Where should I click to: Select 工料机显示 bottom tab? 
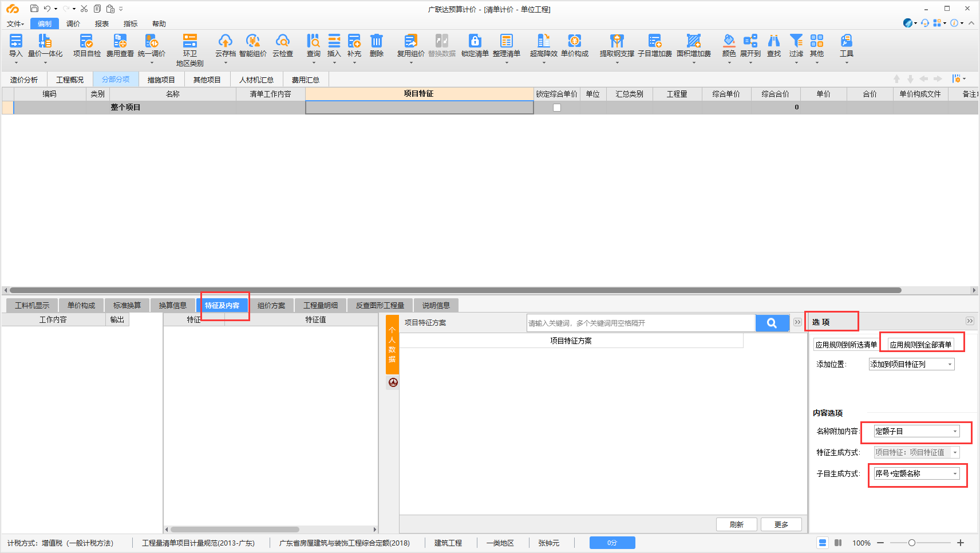(32, 305)
